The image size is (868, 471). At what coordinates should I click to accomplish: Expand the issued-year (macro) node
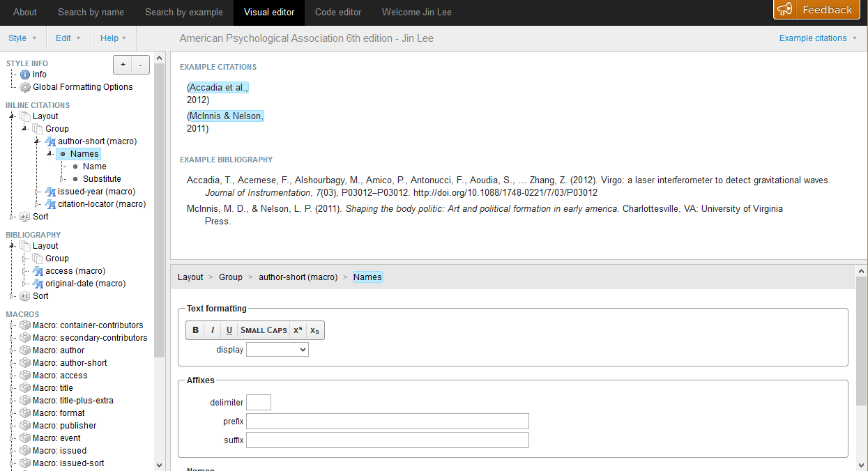tap(37, 192)
